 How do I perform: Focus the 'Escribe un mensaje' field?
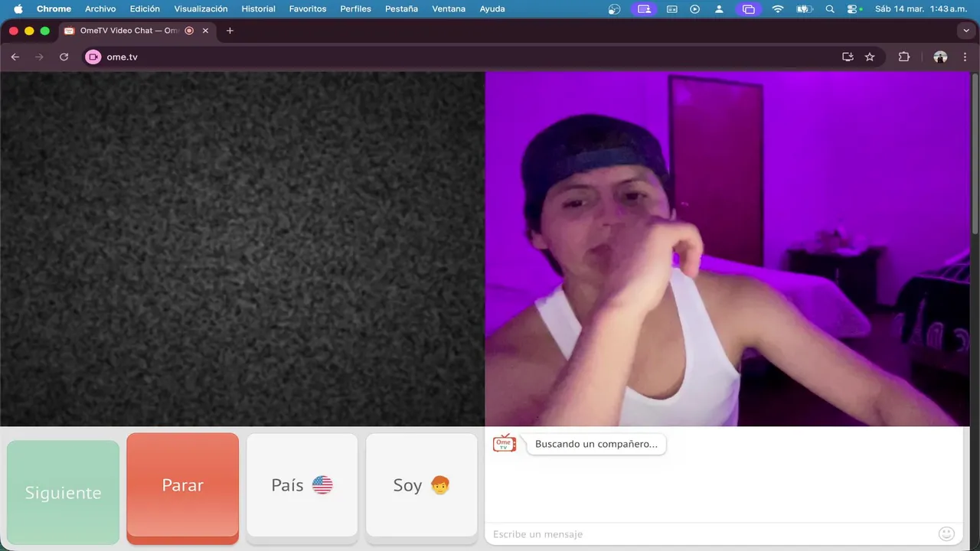pyautogui.click(x=712, y=534)
